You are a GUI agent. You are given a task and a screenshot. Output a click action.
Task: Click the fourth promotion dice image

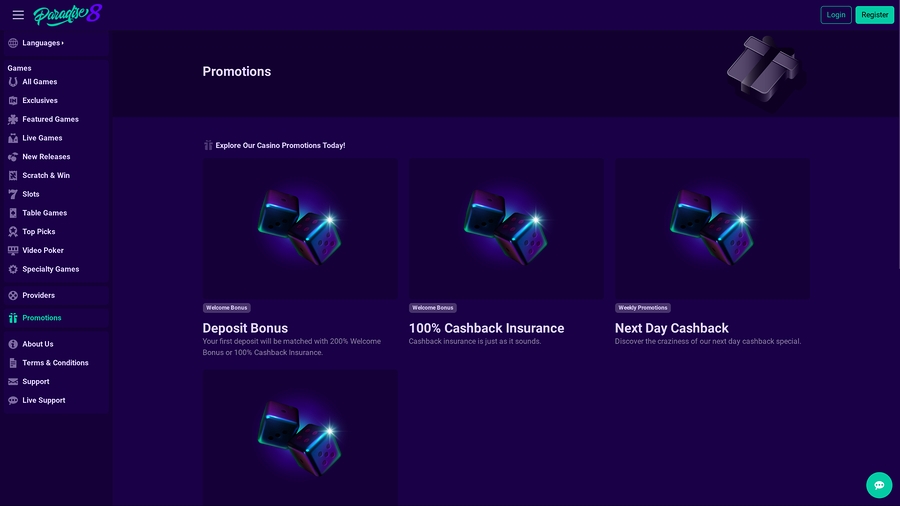pyautogui.click(x=300, y=438)
